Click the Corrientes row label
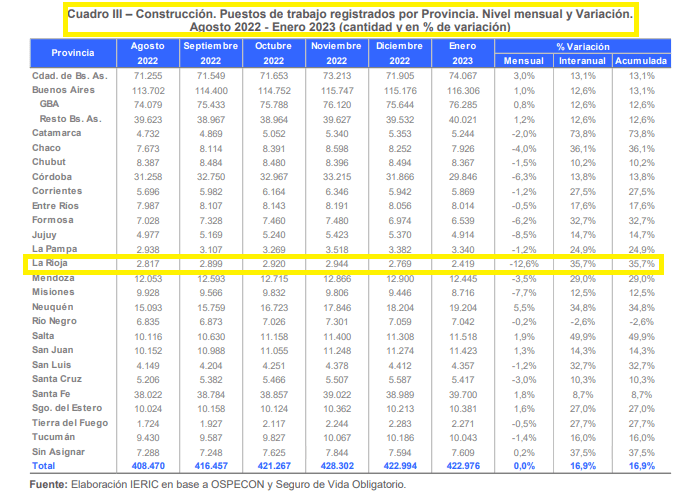The height and width of the screenshot is (500, 689). tap(57, 191)
